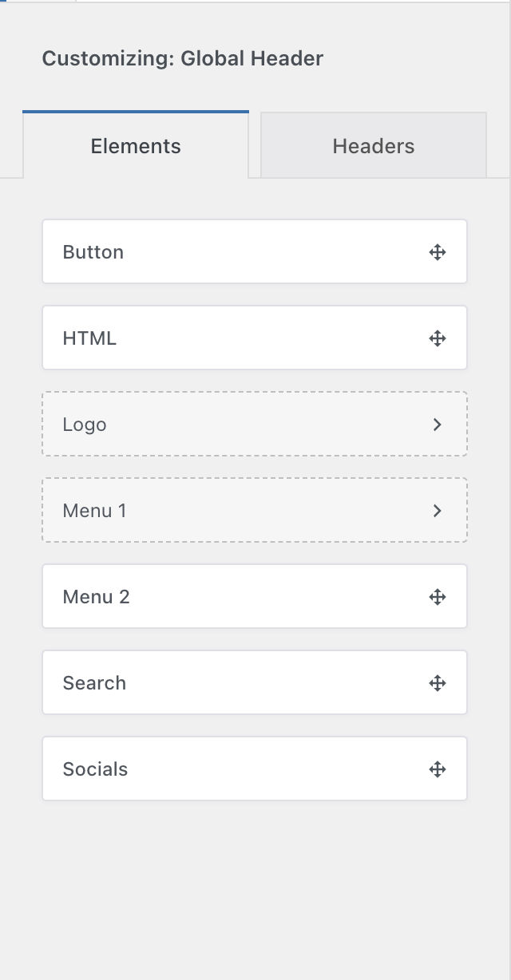Click the Customizing: Global Header heading
This screenshot has width=511, height=980.
coord(184,57)
